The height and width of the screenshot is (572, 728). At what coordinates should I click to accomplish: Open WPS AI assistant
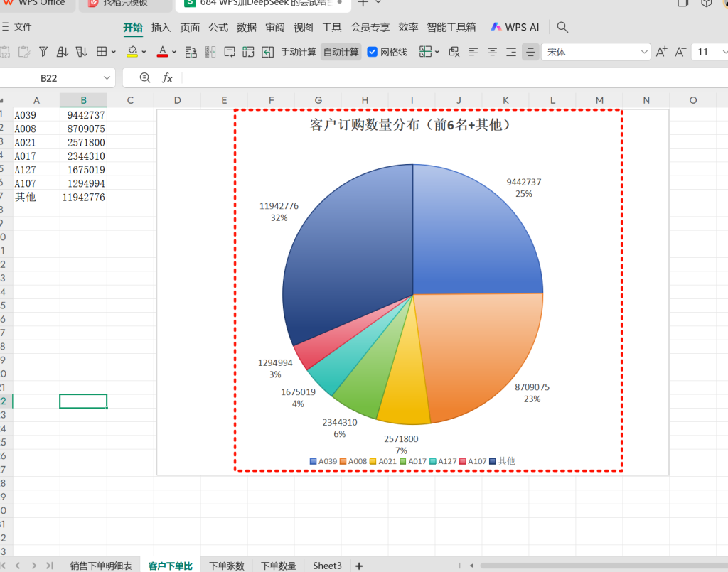pyautogui.click(x=515, y=28)
